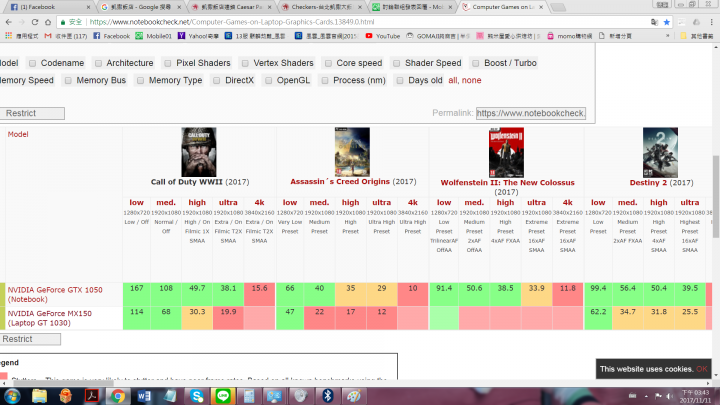
Task: Click the Permalink URL field
Action: (531, 113)
